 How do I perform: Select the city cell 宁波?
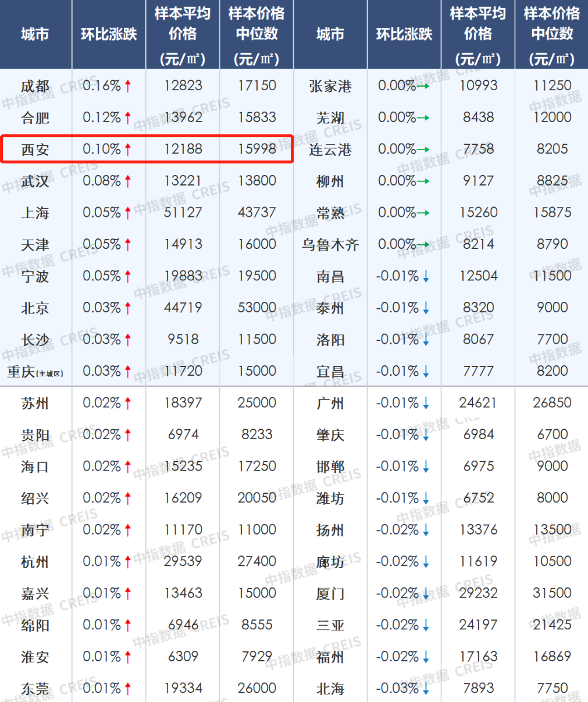coord(35,276)
